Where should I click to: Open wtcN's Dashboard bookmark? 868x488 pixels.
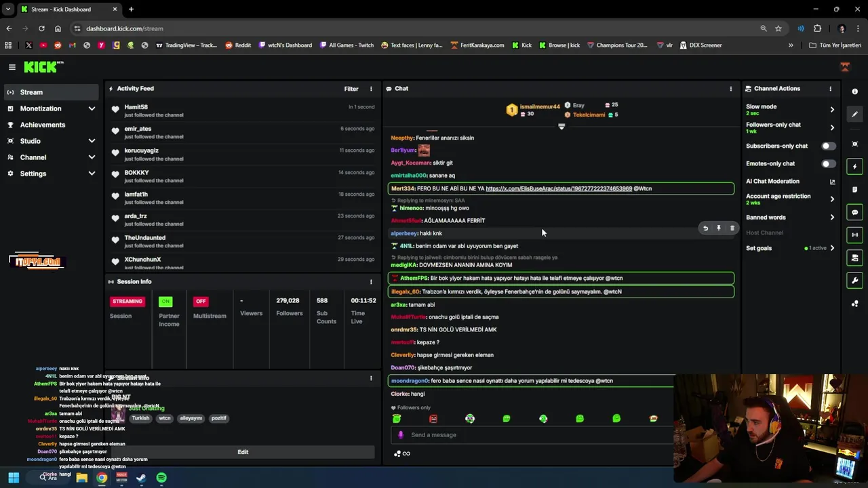285,45
